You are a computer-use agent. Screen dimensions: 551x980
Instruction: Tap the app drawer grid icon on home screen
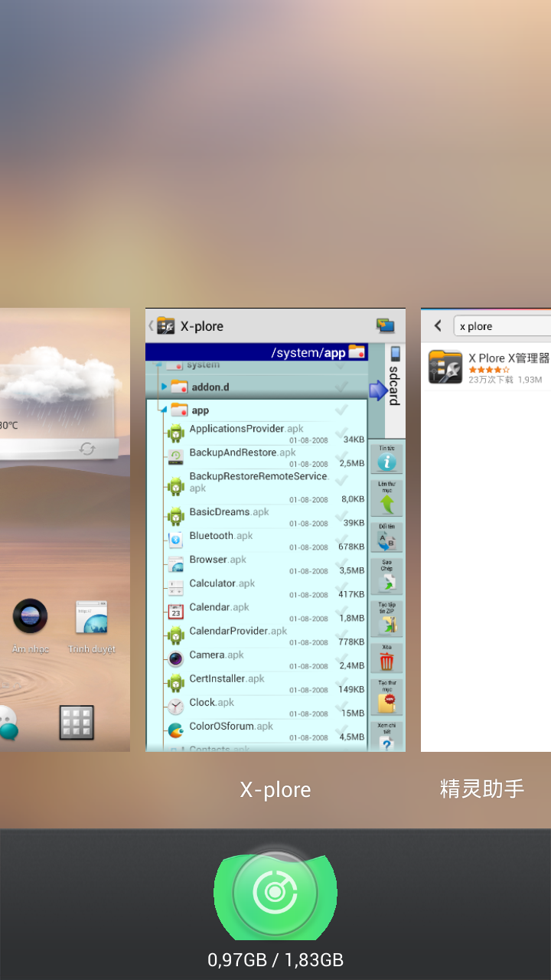[77, 722]
